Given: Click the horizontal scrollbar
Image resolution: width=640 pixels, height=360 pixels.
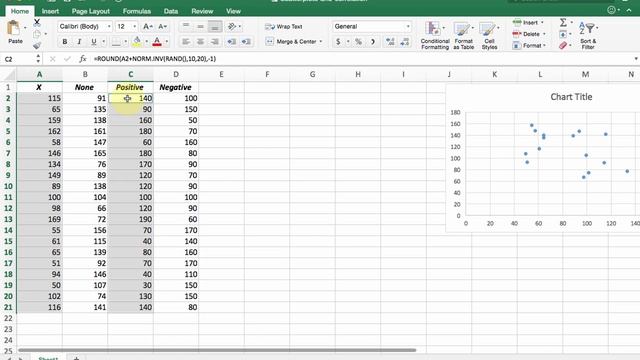Looking at the screenshot, I should coord(217,350).
